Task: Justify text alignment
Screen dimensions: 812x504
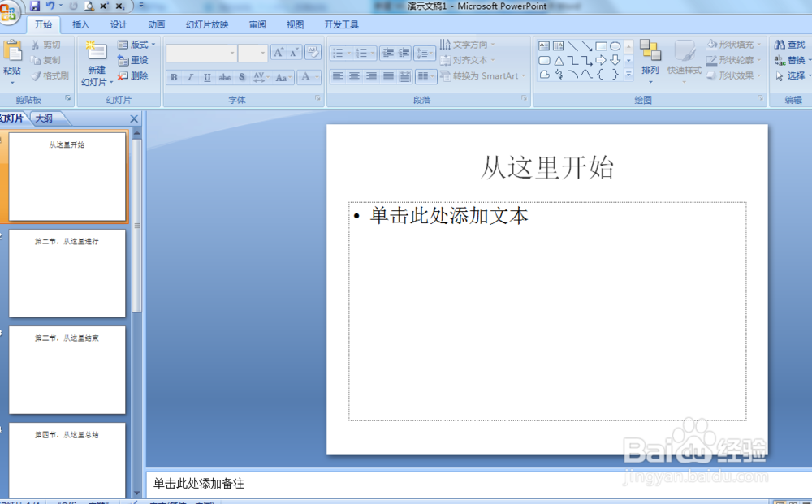Action: (388, 76)
